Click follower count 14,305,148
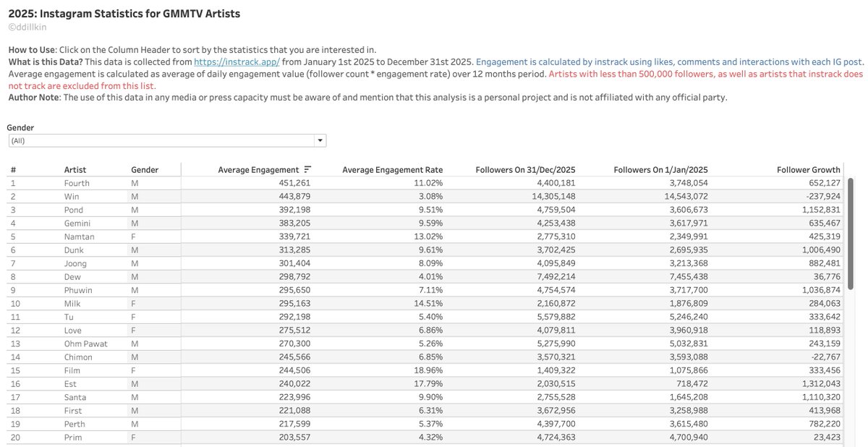Viewport: 868px width, 447px height. (x=554, y=197)
